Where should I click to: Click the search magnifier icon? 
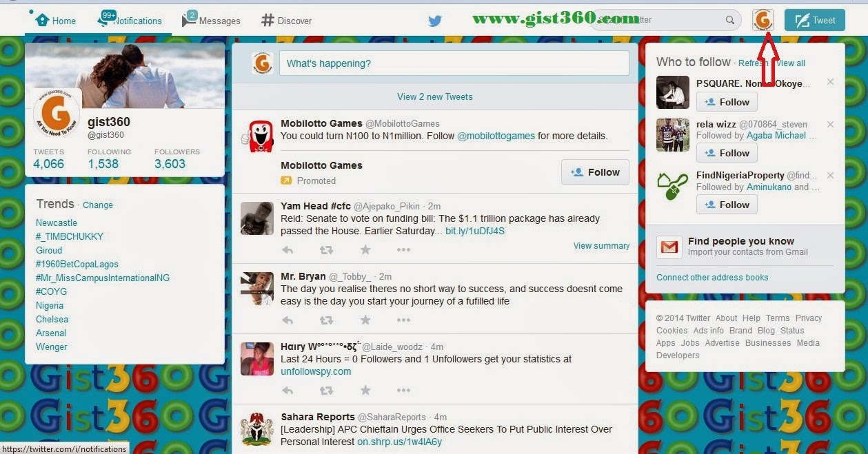point(730,20)
